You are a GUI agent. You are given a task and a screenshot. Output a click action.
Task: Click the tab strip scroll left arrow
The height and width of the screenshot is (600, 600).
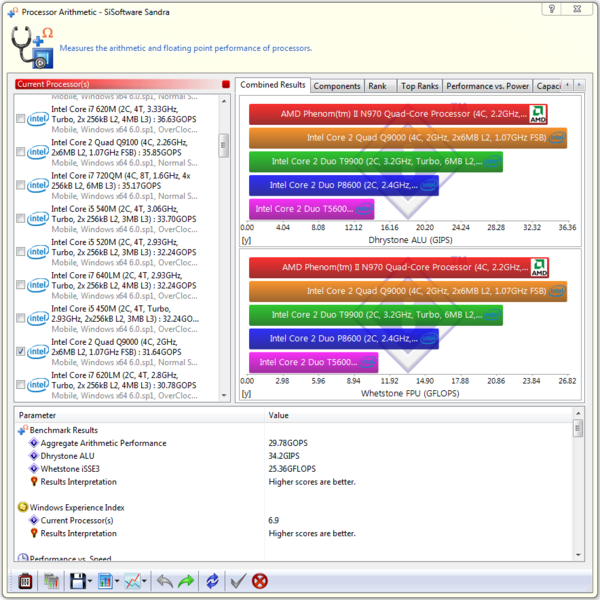point(567,85)
